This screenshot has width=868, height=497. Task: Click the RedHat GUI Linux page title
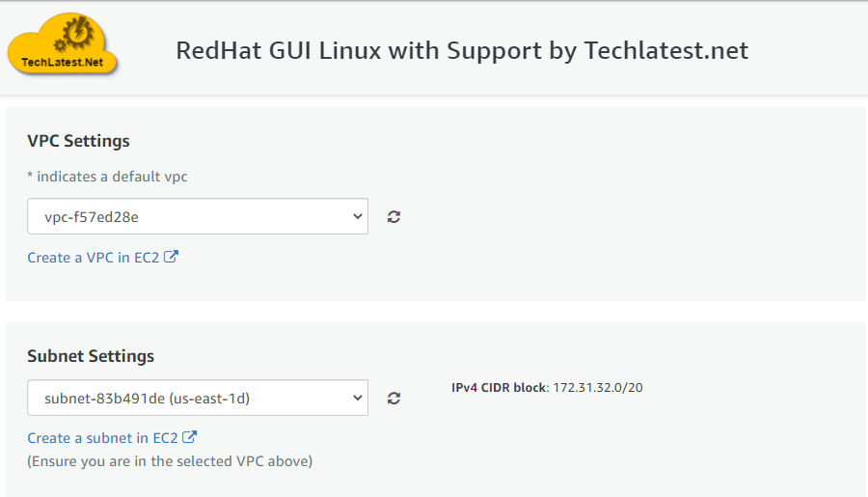point(462,50)
